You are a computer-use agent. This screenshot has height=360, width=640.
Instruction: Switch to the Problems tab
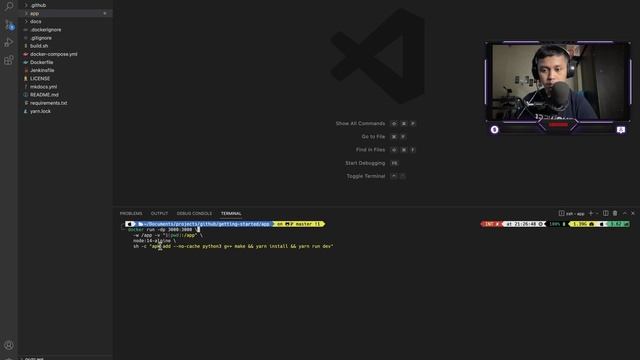pyautogui.click(x=131, y=213)
